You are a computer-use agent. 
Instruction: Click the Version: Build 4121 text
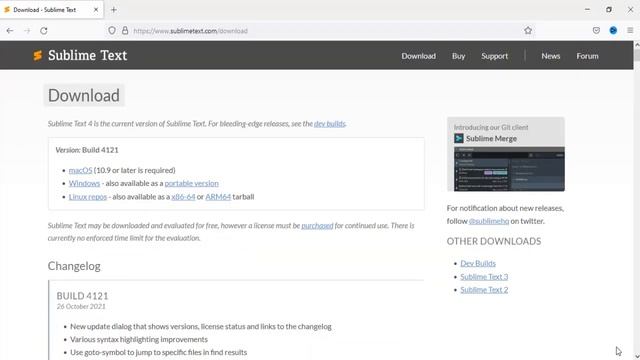(87, 150)
